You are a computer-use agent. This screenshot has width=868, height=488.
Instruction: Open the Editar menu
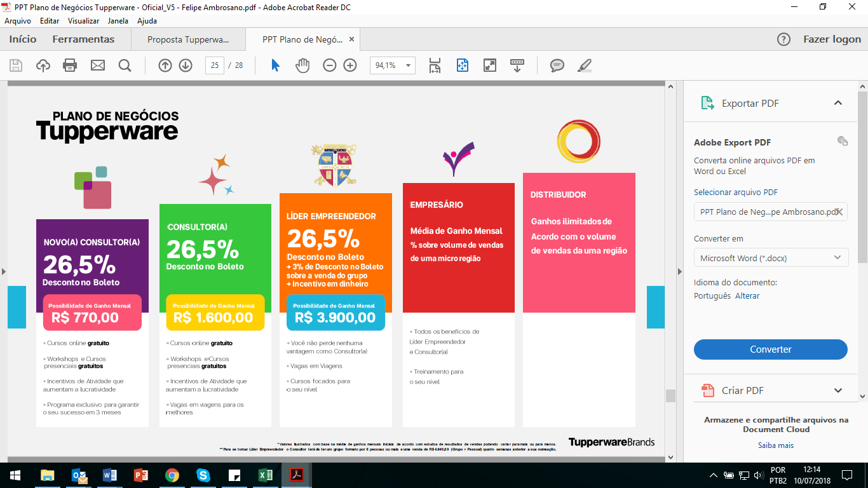[50, 21]
